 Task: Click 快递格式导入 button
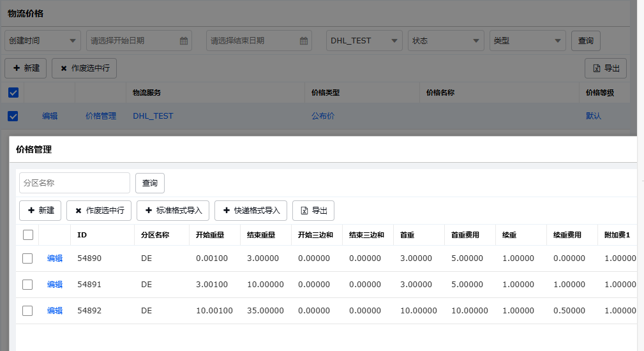pos(251,211)
